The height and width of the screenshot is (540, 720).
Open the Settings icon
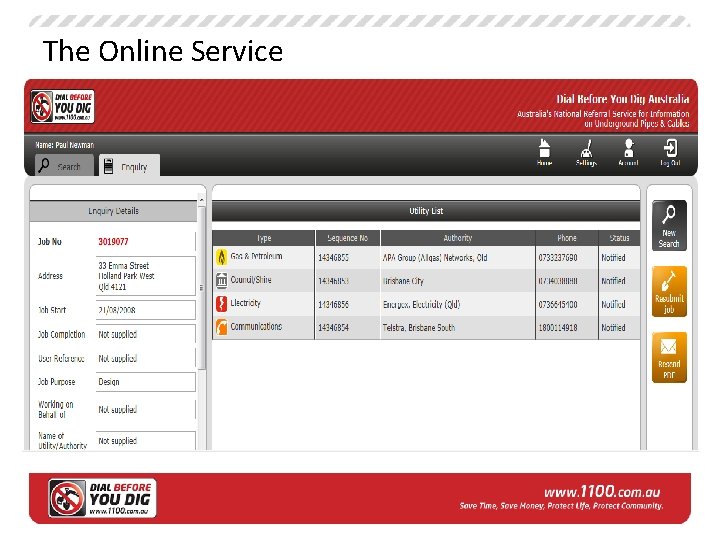pos(586,152)
